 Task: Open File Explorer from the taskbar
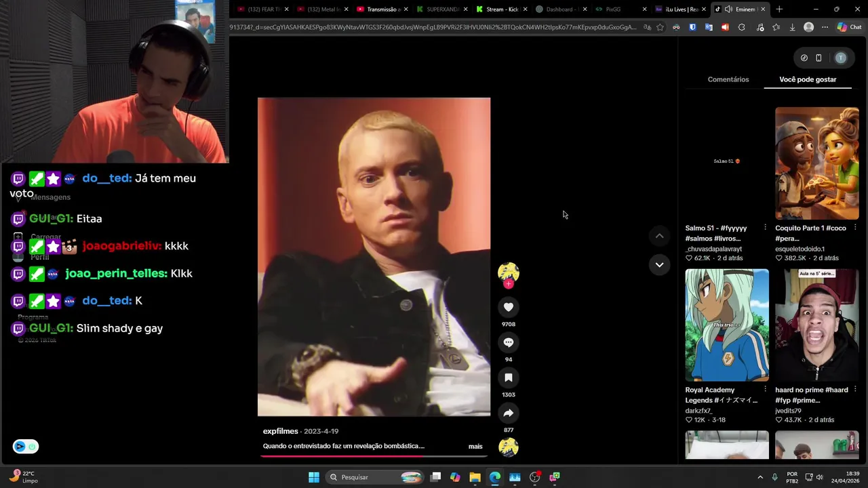click(x=475, y=477)
